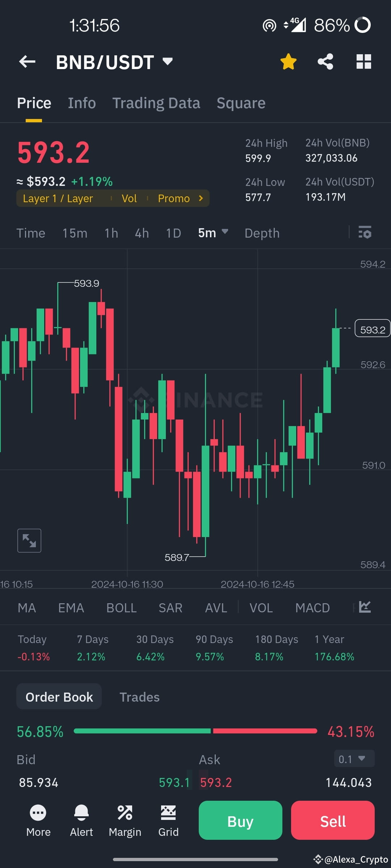Enable the MA indicator
The width and height of the screenshot is (391, 868).
click(27, 608)
